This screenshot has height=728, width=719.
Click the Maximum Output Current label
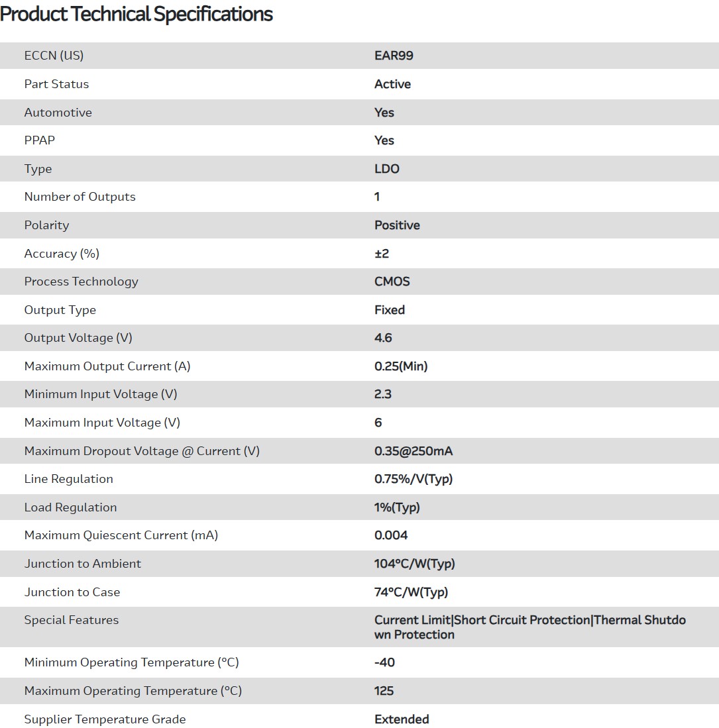tap(107, 366)
